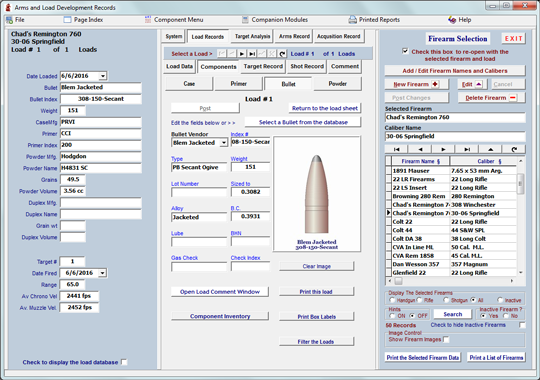Click the red arrow icon on Edit
The height and width of the screenshot is (380, 540).
479,84
